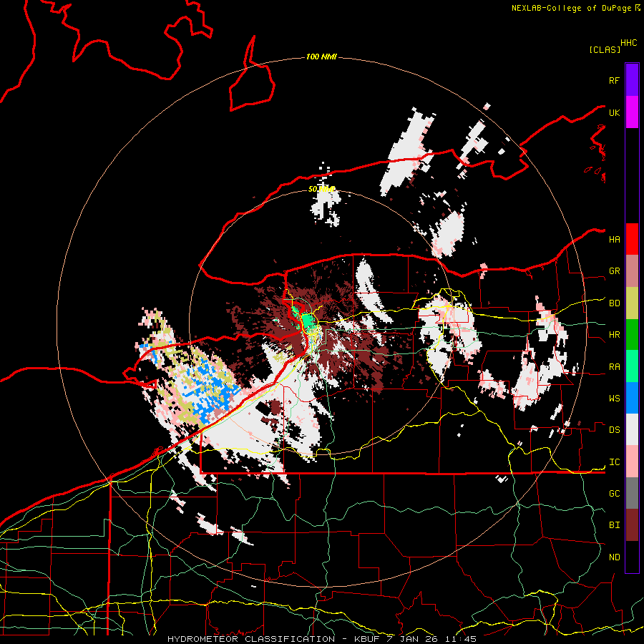644x644 pixels.
Task: Click the 50 NMI range ring label
Action: click(321, 190)
